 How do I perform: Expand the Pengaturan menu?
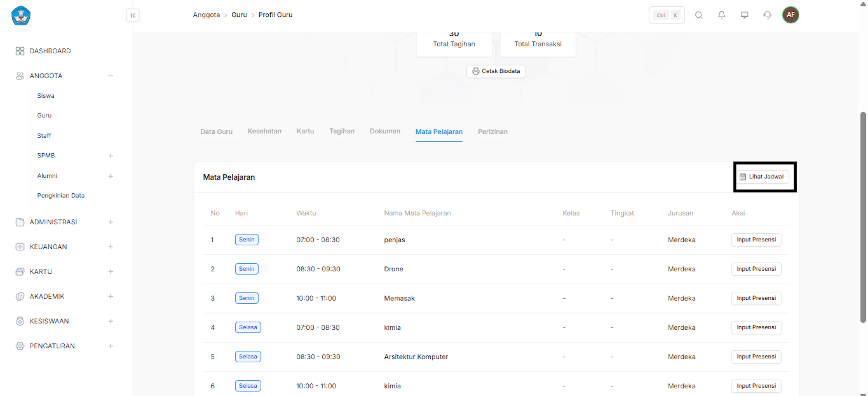click(111, 346)
